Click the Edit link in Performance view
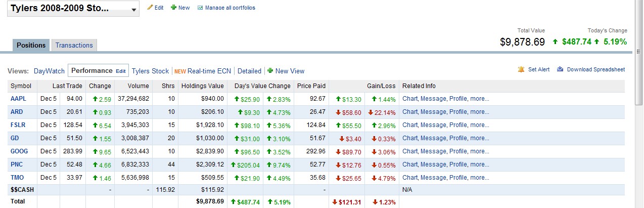Viewport: 644px width, 208px height. pos(121,71)
